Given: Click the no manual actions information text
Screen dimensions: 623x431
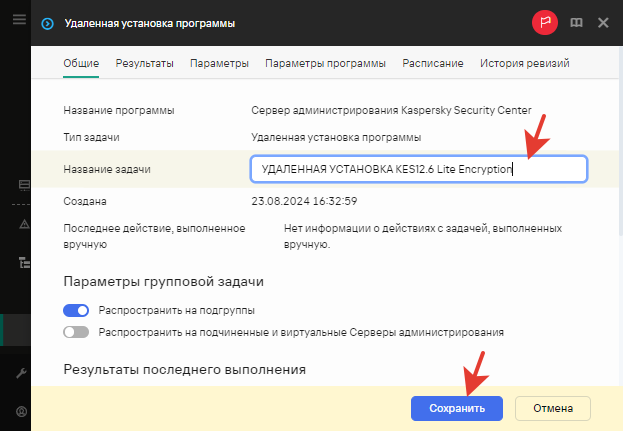Looking at the screenshot, I should 423,236.
